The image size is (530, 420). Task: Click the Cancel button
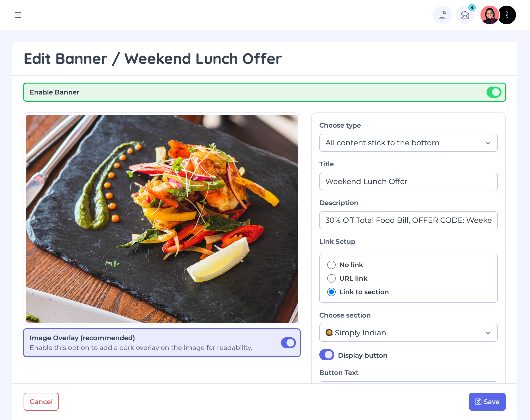point(41,402)
